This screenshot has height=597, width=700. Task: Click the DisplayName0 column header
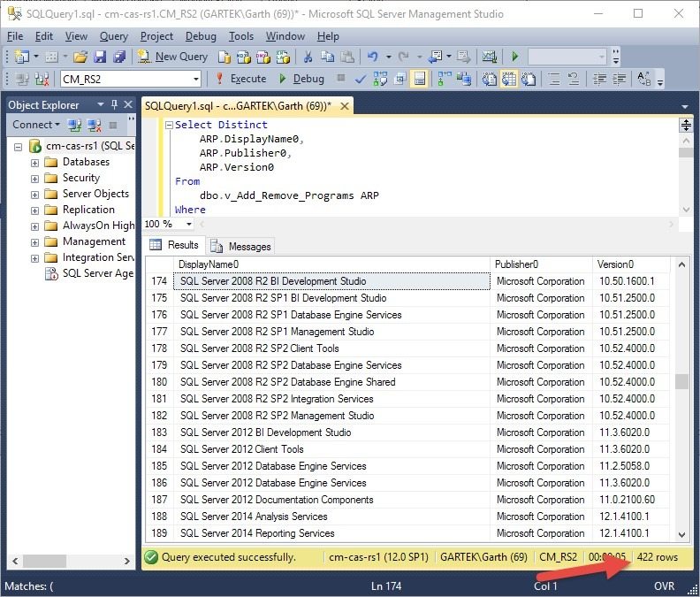(x=331, y=264)
